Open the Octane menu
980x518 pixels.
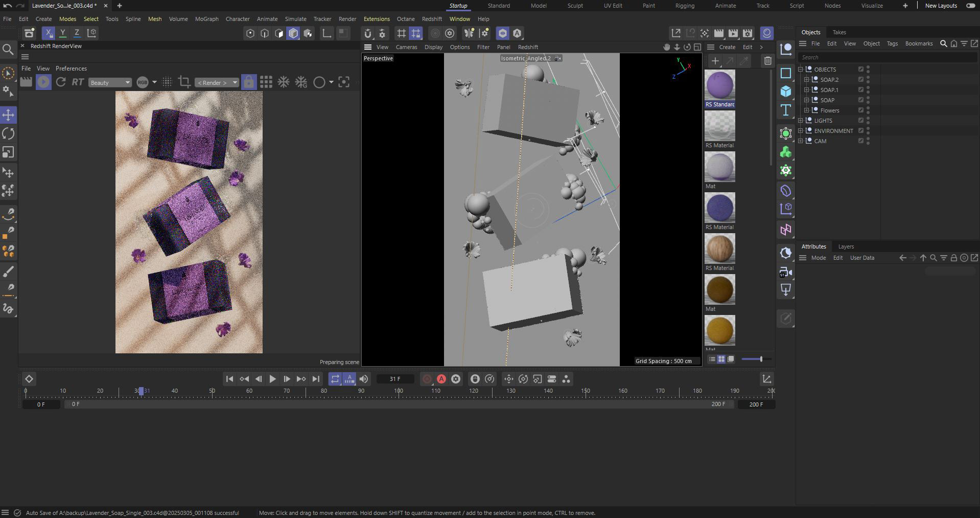pos(406,19)
